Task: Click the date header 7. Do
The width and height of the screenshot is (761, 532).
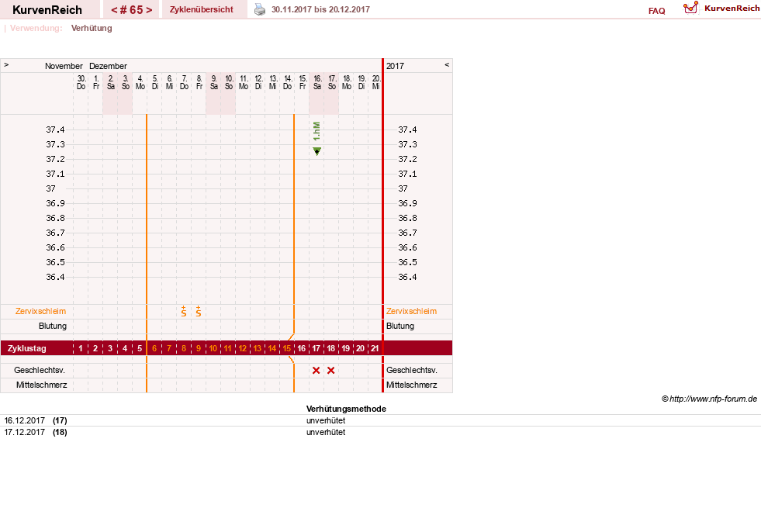Action: [184, 82]
